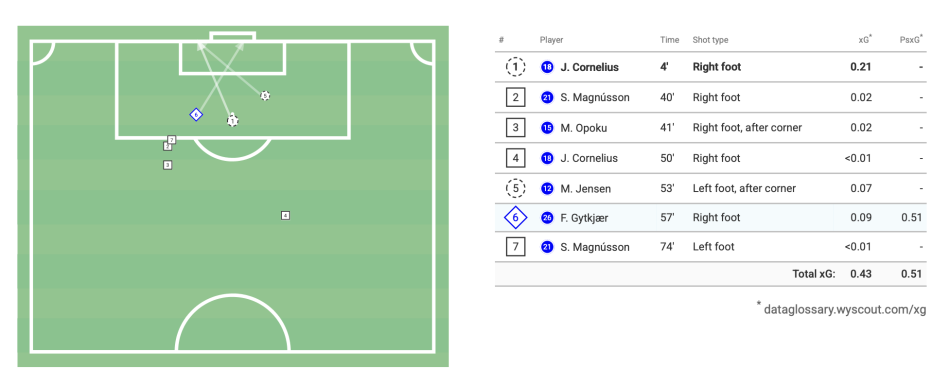
Task: Click shot marker 6 diamond on the pitch
Action: (196, 114)
